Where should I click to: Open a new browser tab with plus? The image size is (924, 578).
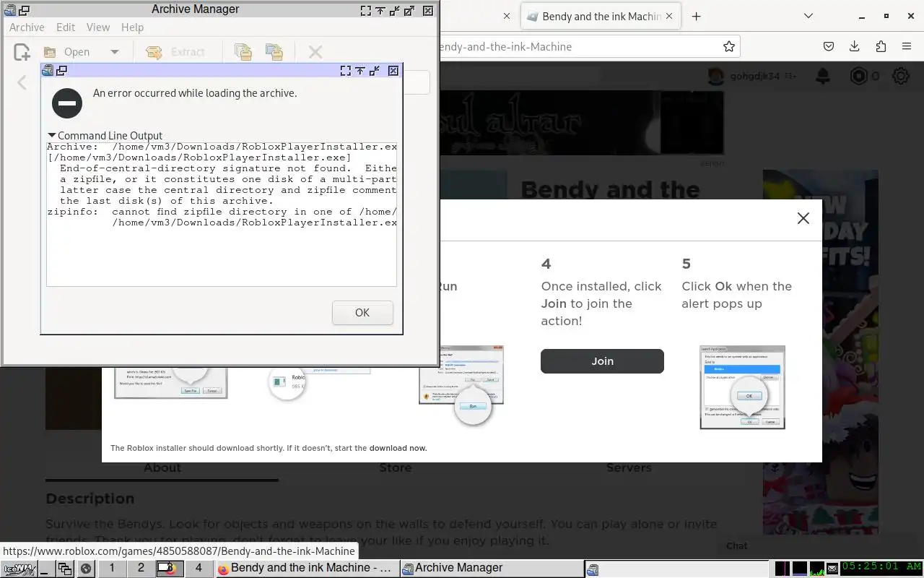696,17
